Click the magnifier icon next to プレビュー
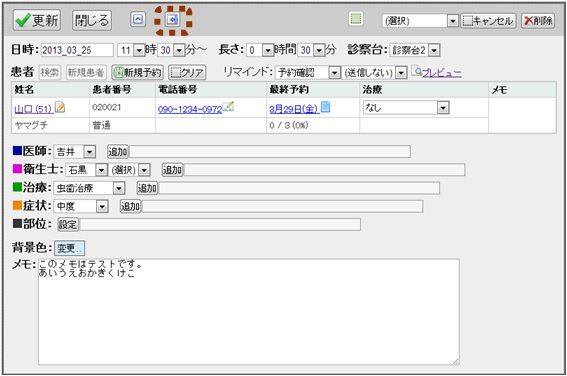This screenshot has width=567, height=376. tap(418, 72)
